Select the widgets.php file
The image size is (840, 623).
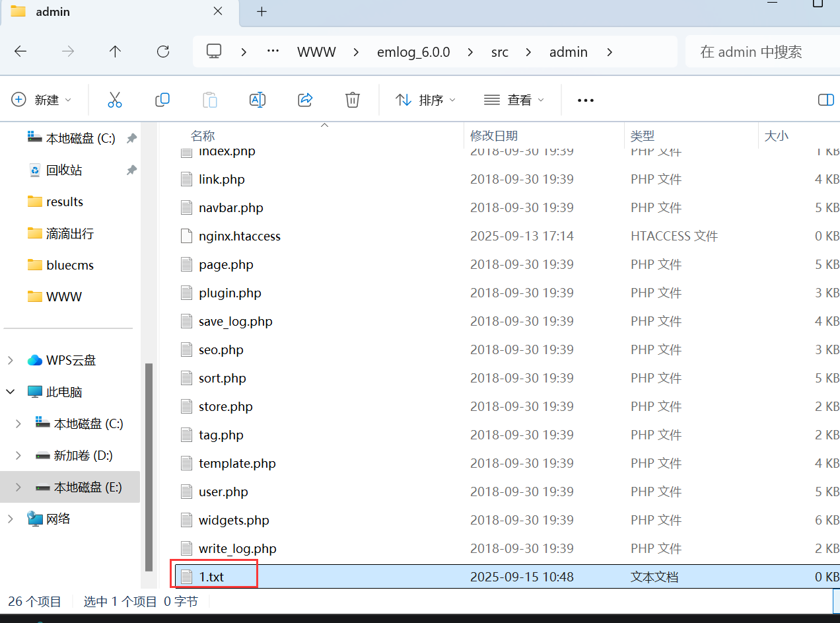click(x=234, y=521)
